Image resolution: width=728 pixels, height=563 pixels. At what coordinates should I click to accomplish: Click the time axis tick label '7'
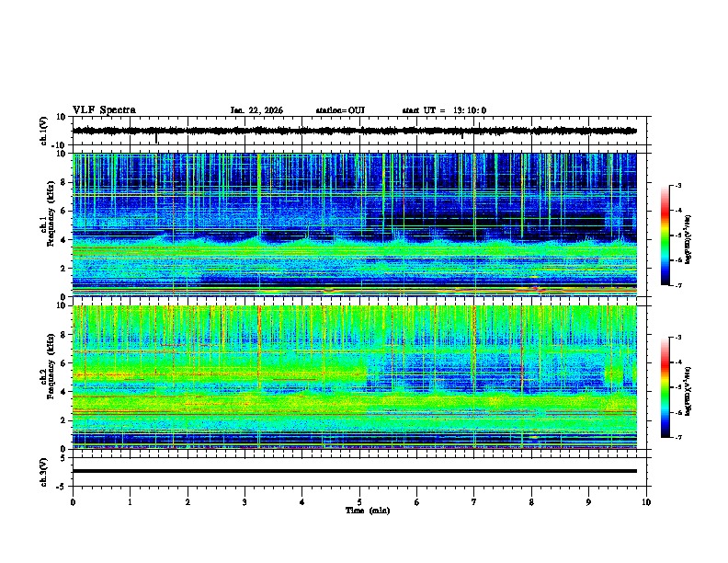tap(474, 502)
